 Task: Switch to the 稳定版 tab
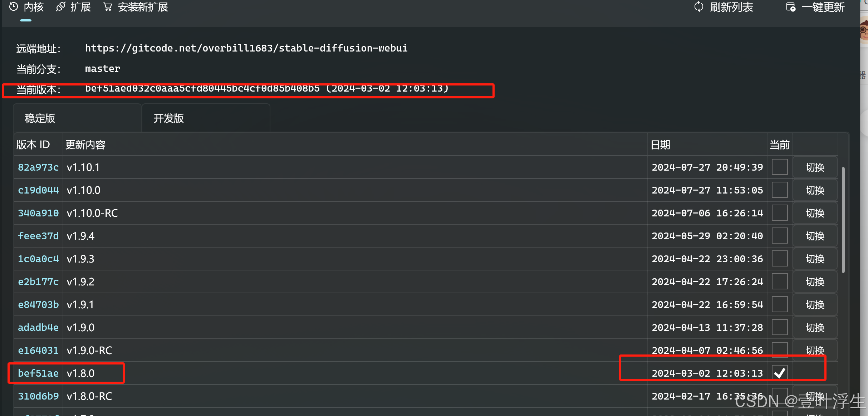[x=39, y=118]
